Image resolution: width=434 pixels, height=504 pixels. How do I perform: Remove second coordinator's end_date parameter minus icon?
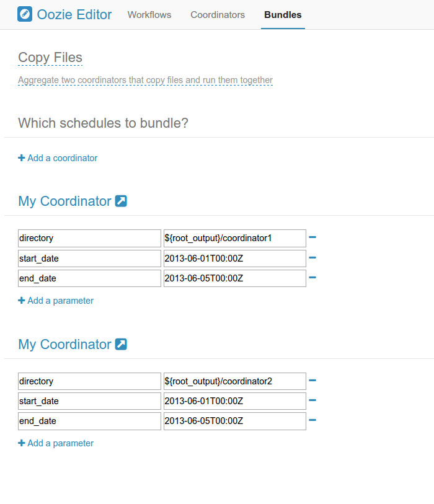pos(312,420)
